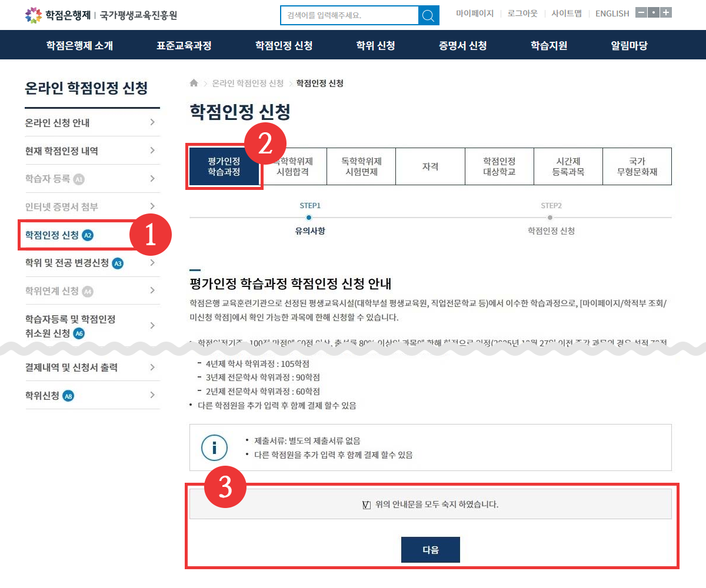The image size is (706, 588).
Task: Click the 로그아웃 link
Action: pyautogui.click(x=522, y=14)
